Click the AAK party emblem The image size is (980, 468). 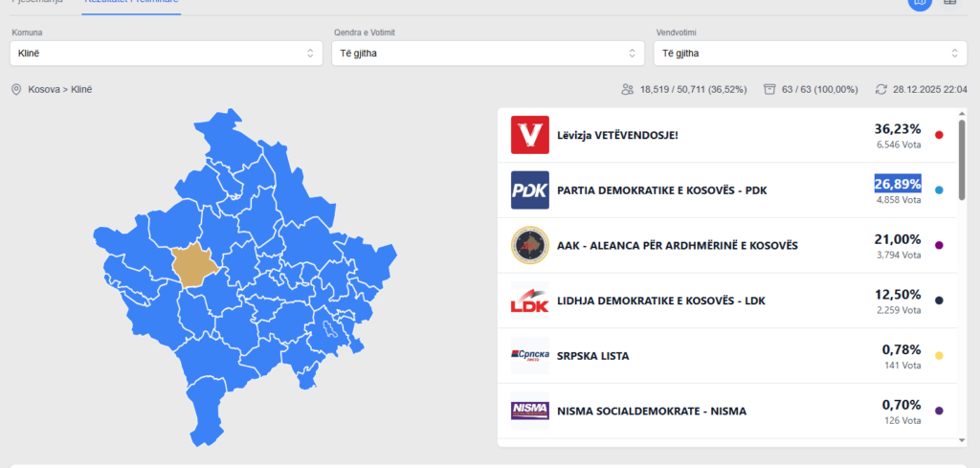(529, 245)
